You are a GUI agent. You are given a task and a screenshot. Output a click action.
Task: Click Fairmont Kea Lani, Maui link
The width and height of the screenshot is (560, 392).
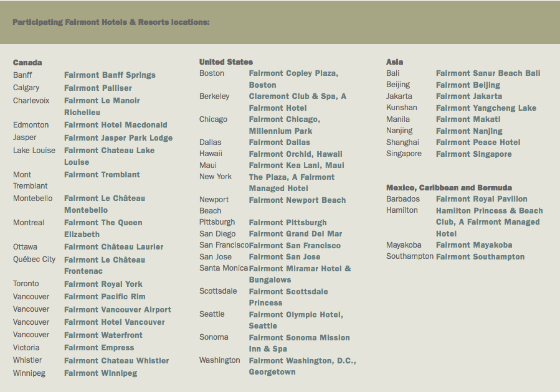pos(297,166)
